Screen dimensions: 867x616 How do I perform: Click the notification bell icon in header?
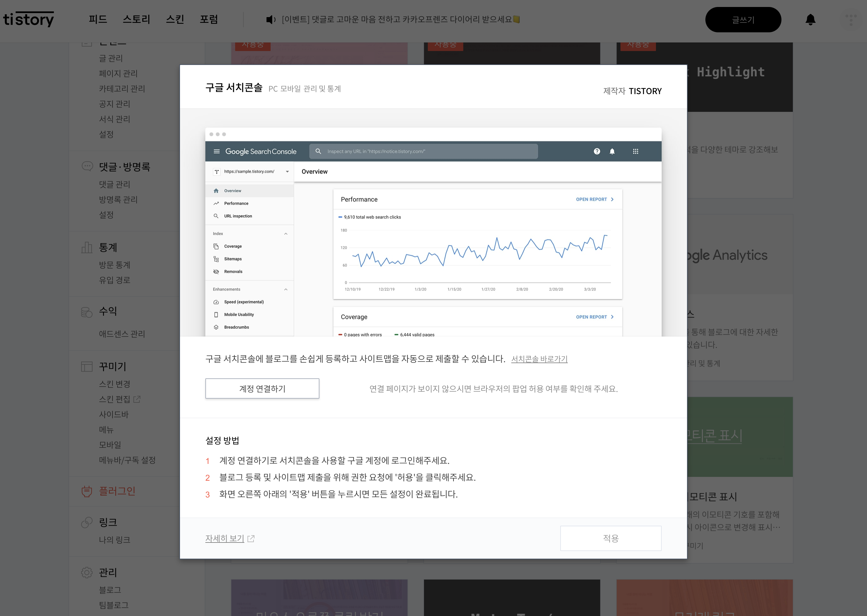click(810, 20)
